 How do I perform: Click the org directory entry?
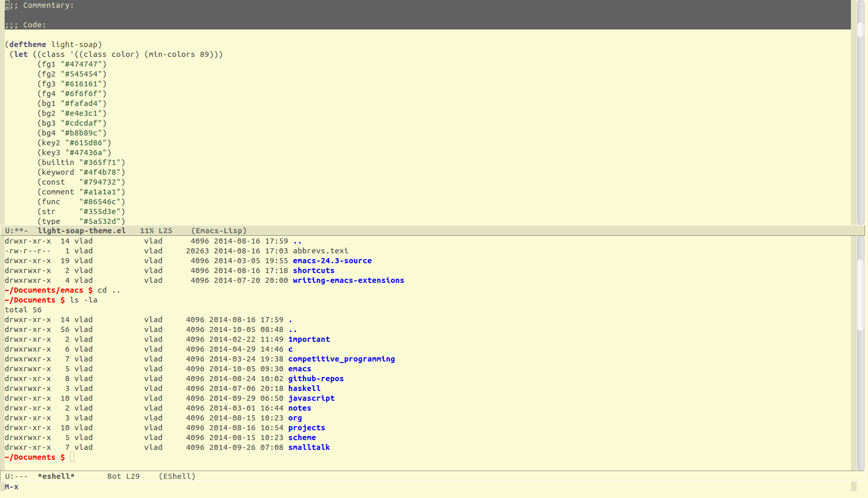(x=295, y=418)
